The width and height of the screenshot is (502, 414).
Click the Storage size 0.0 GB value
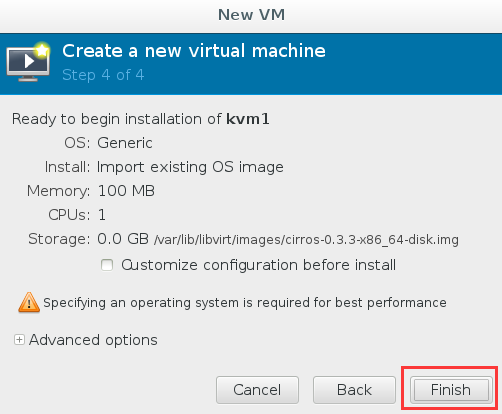coord(123,239)
